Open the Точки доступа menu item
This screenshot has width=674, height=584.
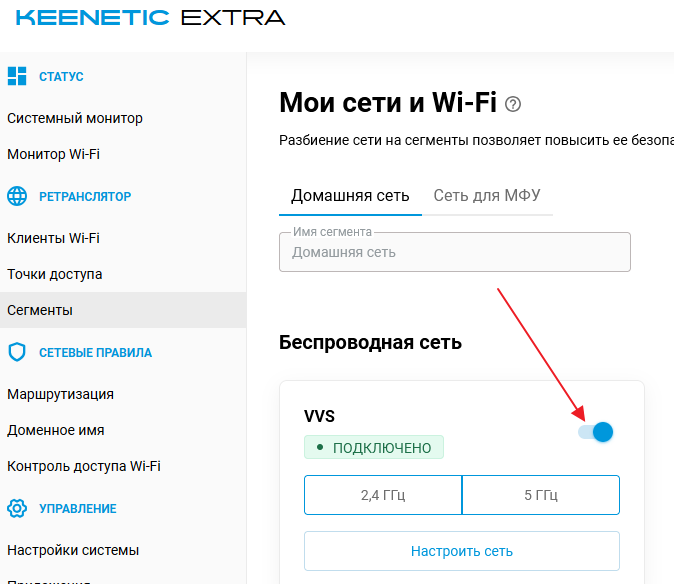pyautogui.click(x=55, y=274)
